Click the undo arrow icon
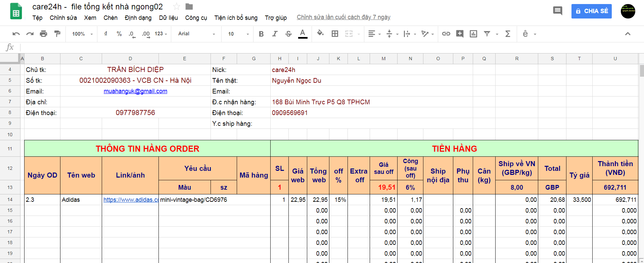The image size is (644, 263). (x=16, y=34)
